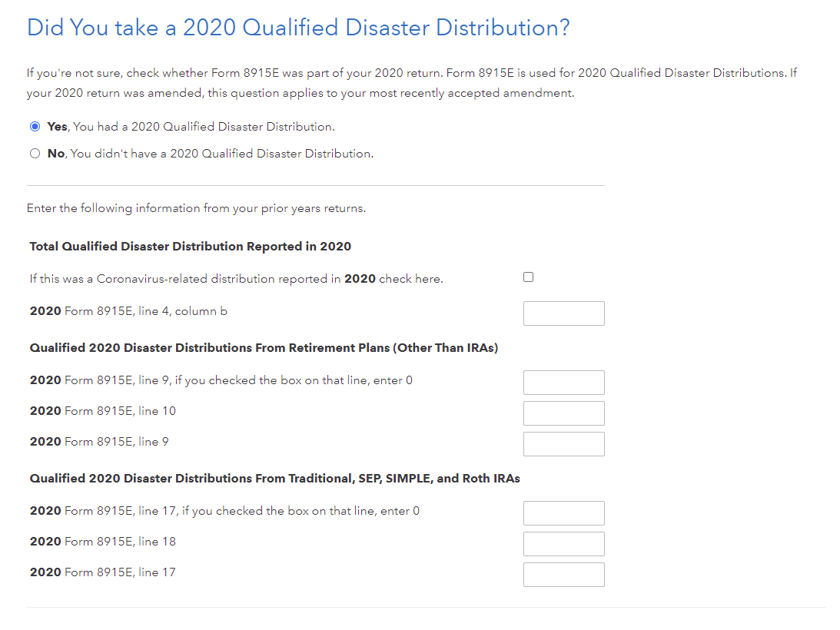Click the 'Traditional, SEP, SIMPLE, and Roth IRAs' heading
This screenshot has width=840, height=630.
[x=274, y=479]
